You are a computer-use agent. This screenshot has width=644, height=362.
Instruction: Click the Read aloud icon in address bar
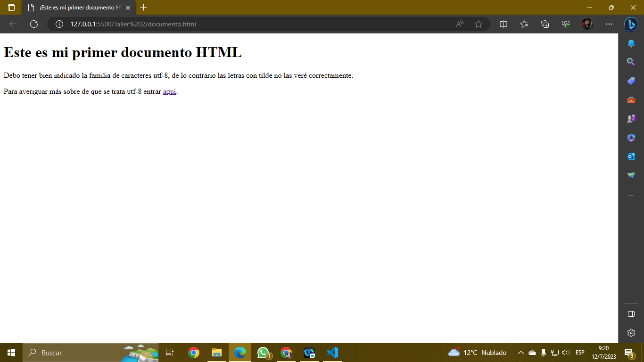pos(460,24)
